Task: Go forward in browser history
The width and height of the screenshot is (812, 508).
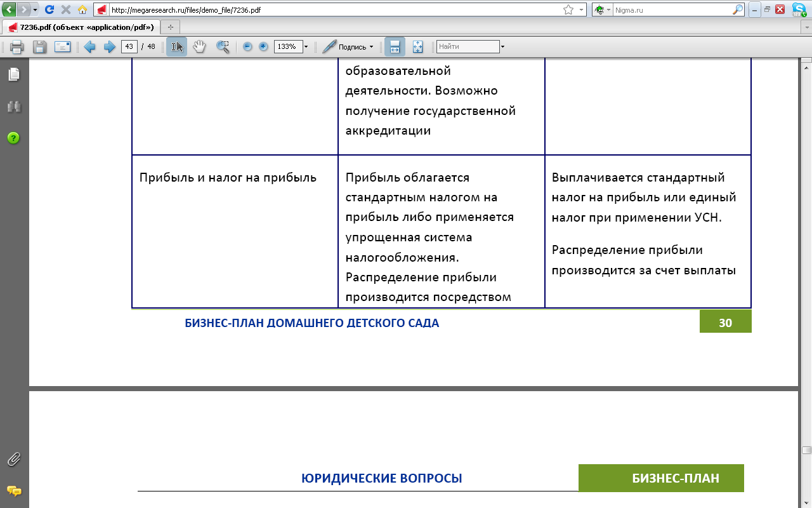Action: pyautogui.click(x=23, y=10)
